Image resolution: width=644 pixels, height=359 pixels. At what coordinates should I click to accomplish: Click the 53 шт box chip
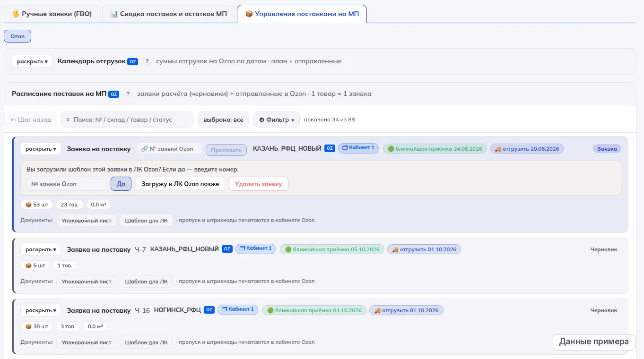(x=37, y=205)
